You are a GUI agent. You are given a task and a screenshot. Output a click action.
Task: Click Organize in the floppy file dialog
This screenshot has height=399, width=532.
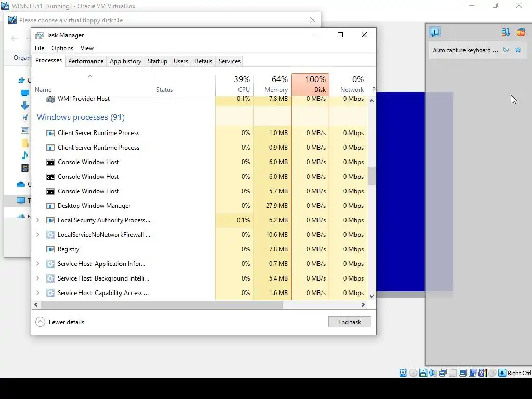[22, 58]
